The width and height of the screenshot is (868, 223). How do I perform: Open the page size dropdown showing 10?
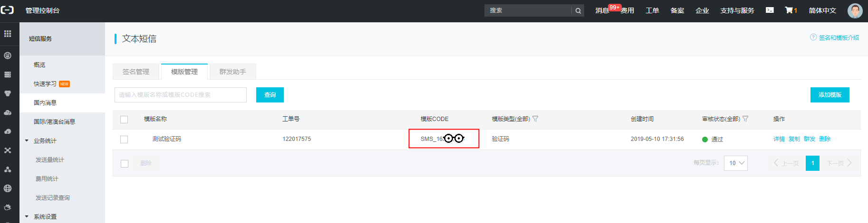(735, 163)
